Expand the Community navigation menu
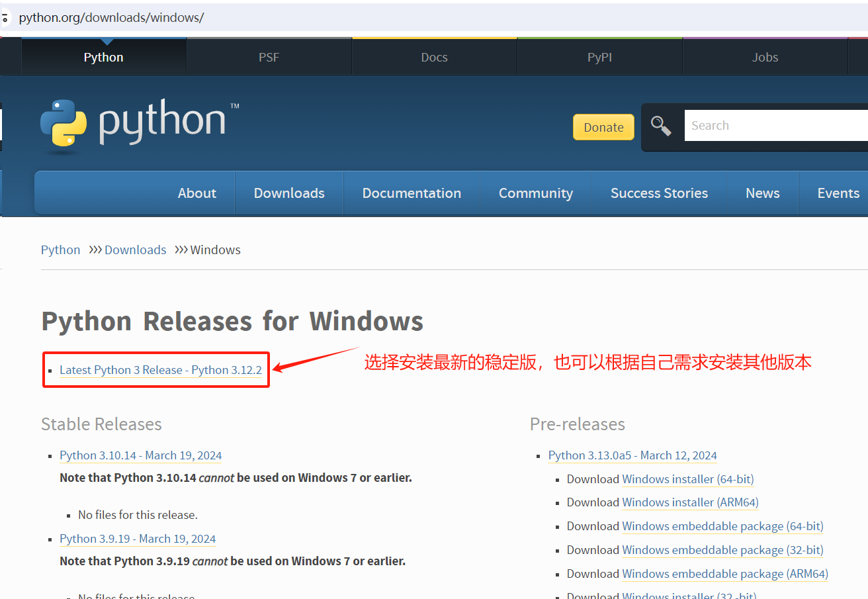The height and width of the screenshot is (599, 868). [x=535, y=193]
